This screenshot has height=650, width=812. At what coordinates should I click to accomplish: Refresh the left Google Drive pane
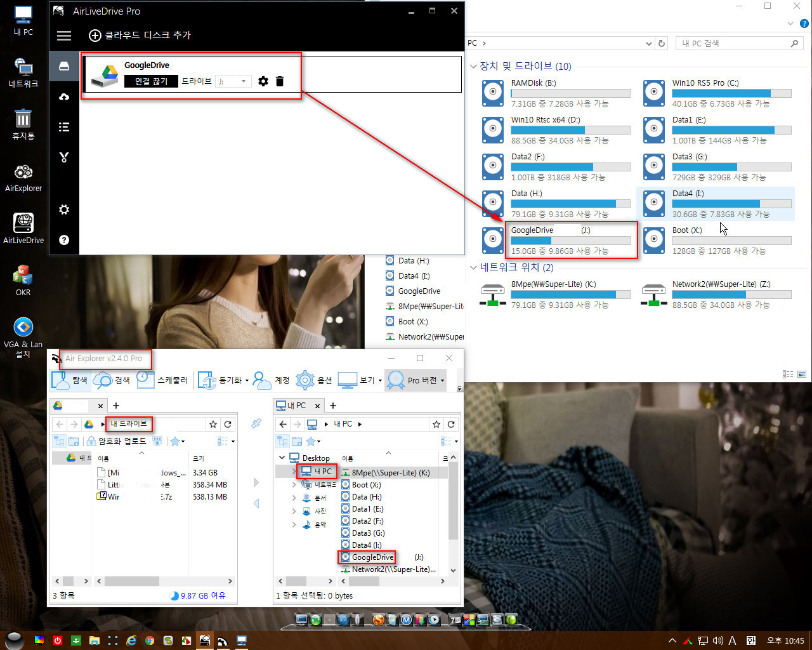pos(228,424)
